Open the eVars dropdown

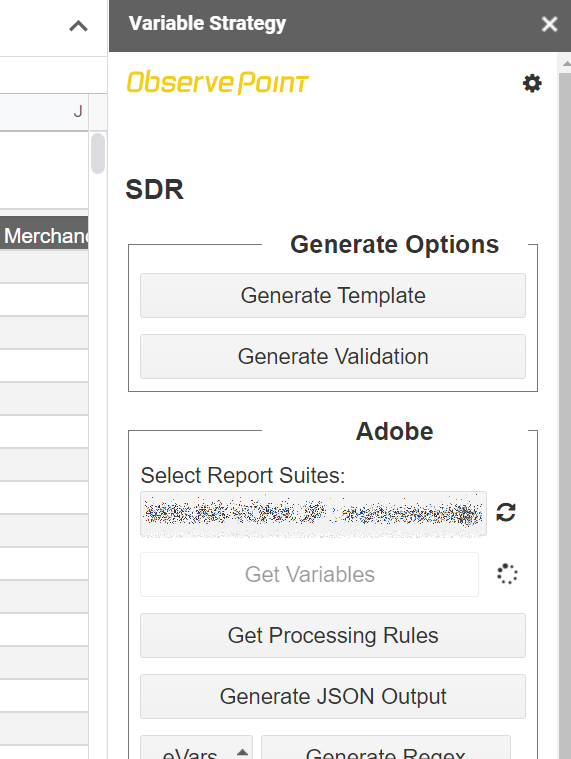click(196, 747)
